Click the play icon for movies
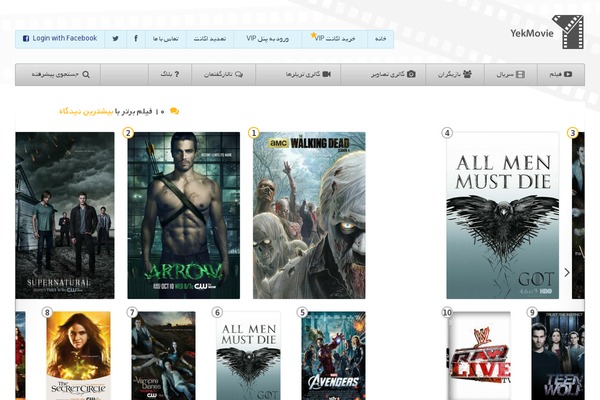The image size is (600, 400). [568, 74]
